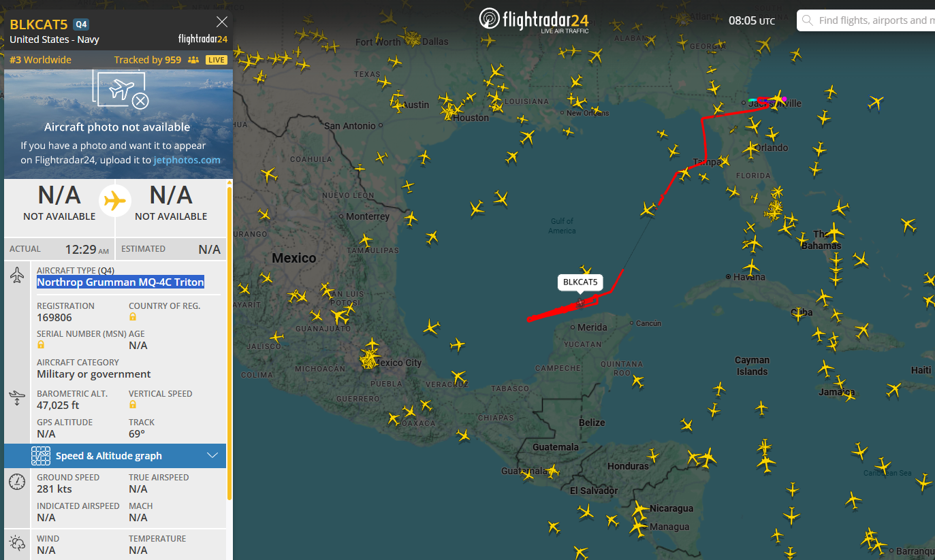Click the Honduras country label on map

click(628, 466)
